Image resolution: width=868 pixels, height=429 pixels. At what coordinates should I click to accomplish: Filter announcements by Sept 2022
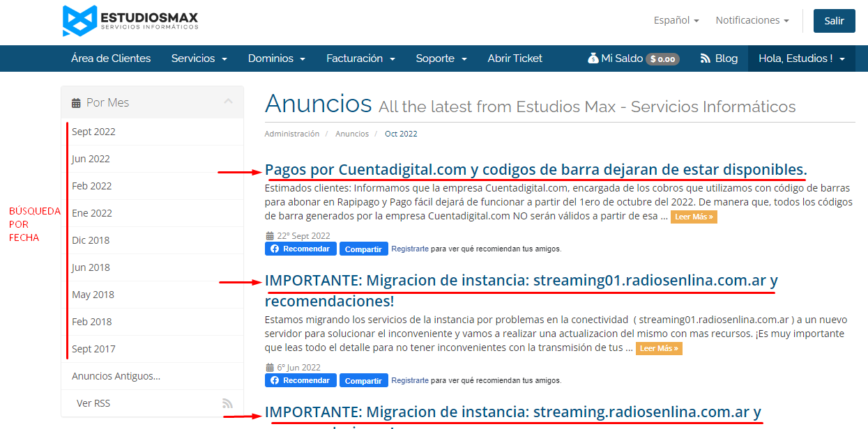click(x=93, y=132)
